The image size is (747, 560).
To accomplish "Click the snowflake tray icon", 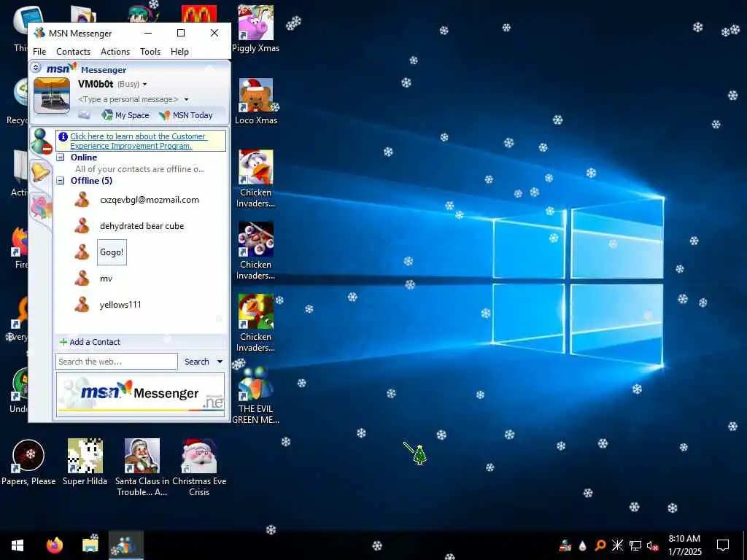I will [617, 545].
